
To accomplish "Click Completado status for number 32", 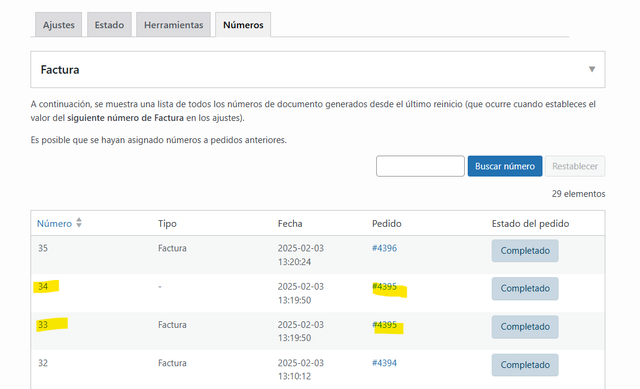I will [525, 365].
